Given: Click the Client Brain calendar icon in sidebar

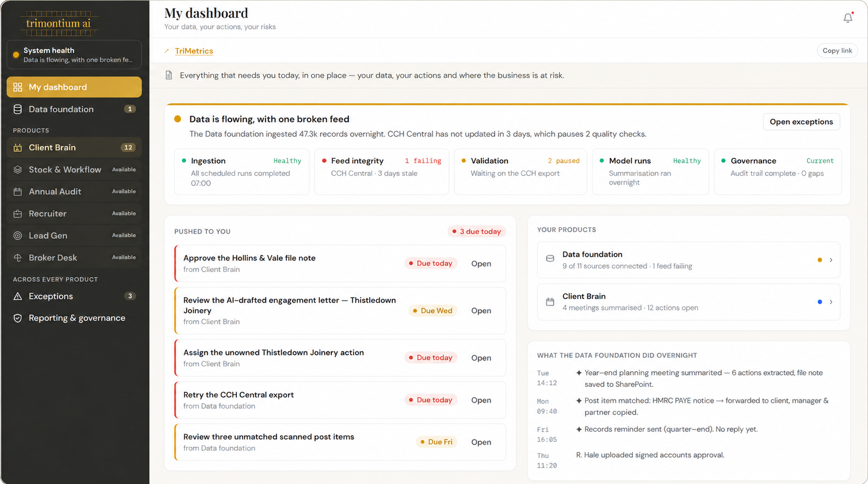Looking at the screenshot, I should (x=18, y=148).
